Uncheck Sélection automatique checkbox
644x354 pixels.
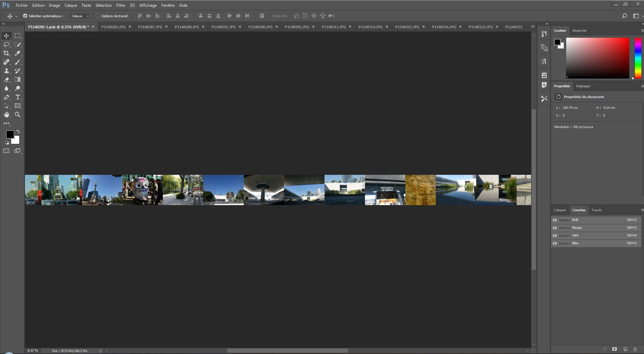pyautogui.click(x=25, y=16)
